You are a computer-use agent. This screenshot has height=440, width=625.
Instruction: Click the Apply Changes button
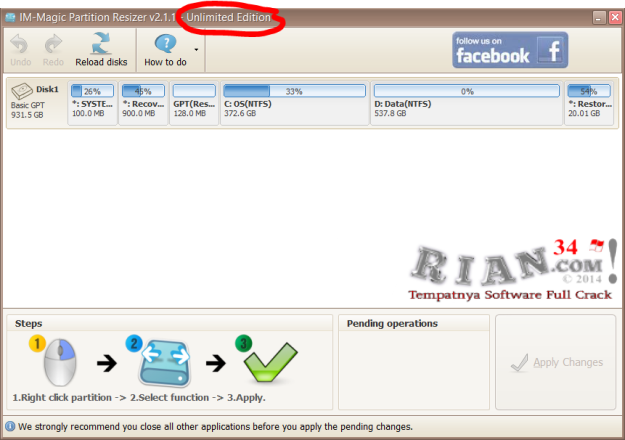point(556,362)
